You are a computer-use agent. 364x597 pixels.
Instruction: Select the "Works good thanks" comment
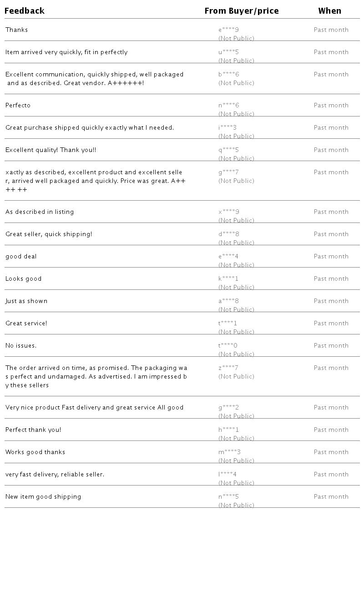[35, 452]
